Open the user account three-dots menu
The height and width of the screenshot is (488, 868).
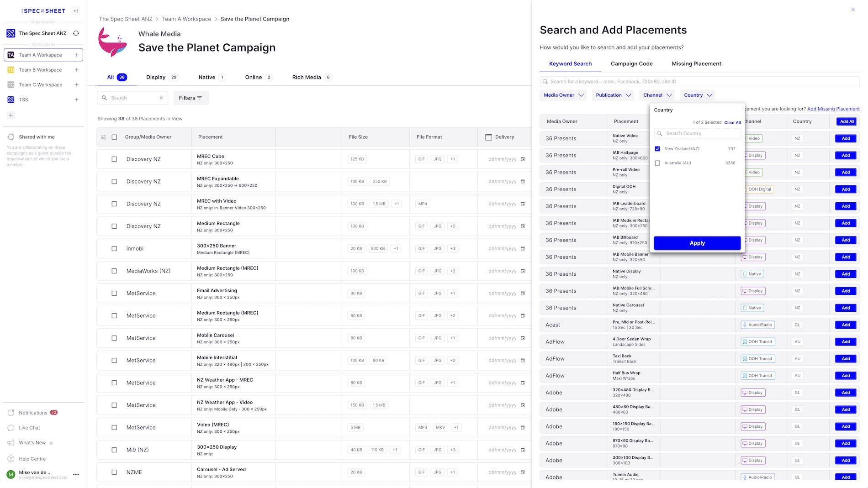tap(76, 474)
